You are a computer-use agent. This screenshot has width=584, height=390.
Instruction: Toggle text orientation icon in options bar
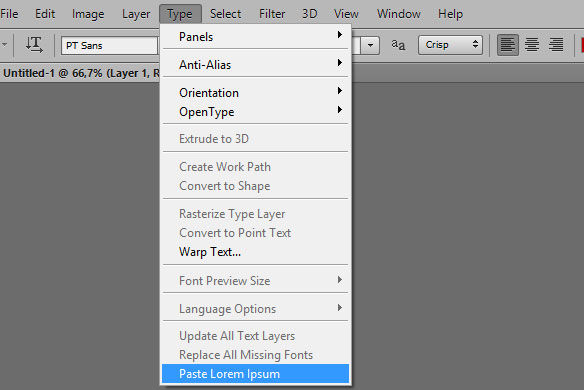pyautogui.click(x=34, y=45)
